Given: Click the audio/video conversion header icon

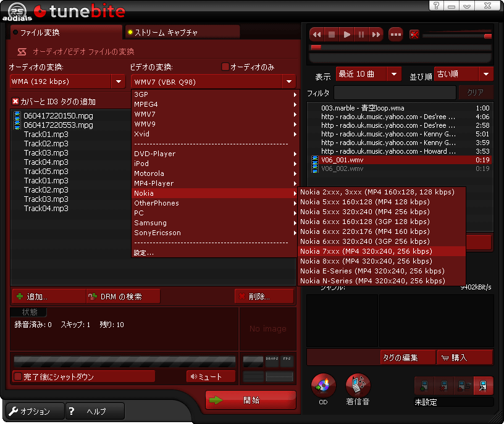Looking at the screenshot, I should click(x=22, y=52).
